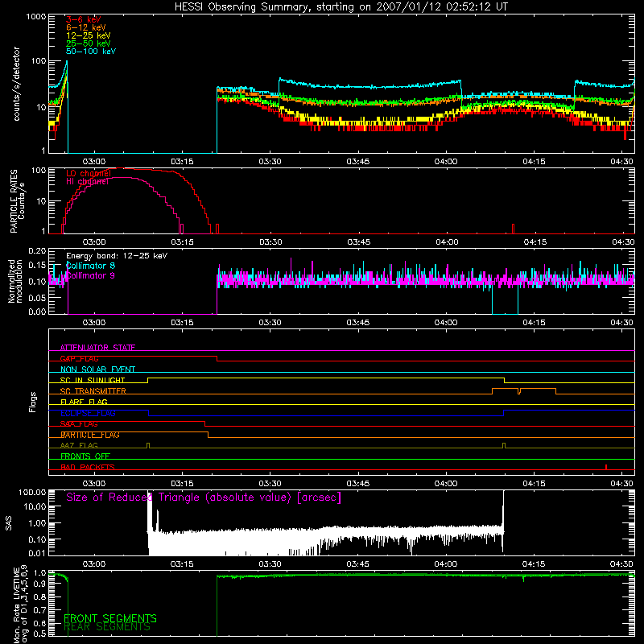Image resolution: width=644 pixels, height=644 pixels.
Task: Click the '1000' tick on count-rate axis
Action: click(x=35, y=17)
